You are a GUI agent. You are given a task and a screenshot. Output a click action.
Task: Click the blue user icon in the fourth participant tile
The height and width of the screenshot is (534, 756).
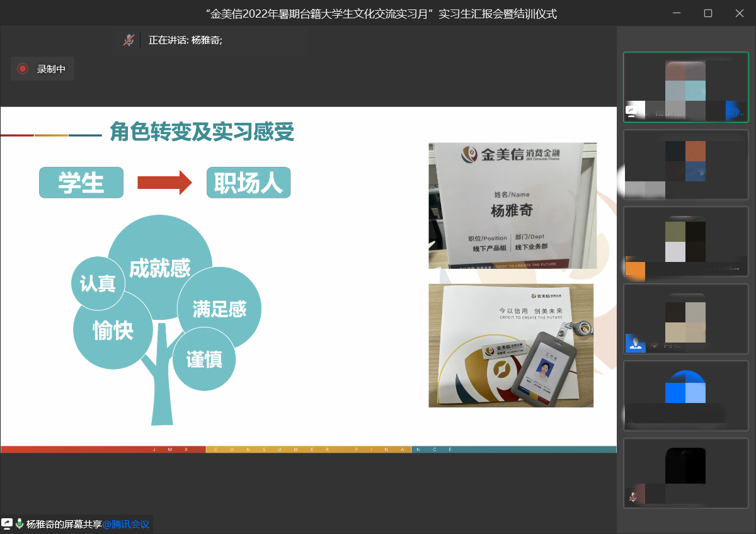pos(636,343)
